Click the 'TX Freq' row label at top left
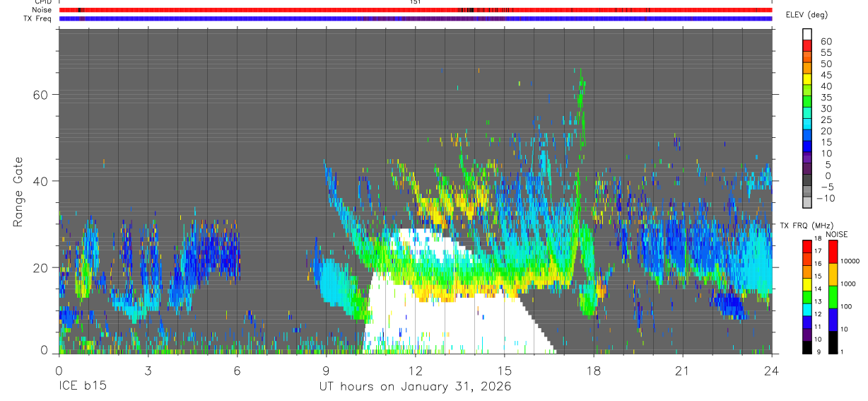The height and width of the screenshot is (401, 868). [x=38, y=18]
